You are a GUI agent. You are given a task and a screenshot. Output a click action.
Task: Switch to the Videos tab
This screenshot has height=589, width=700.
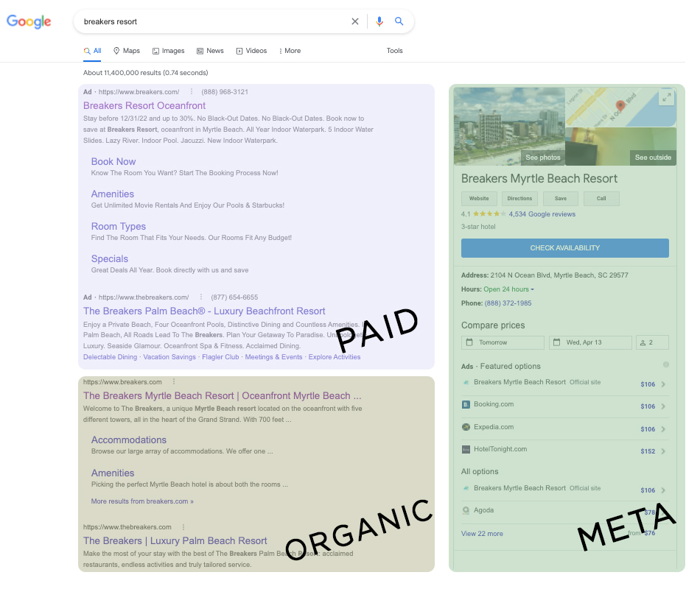coord(251,51)
